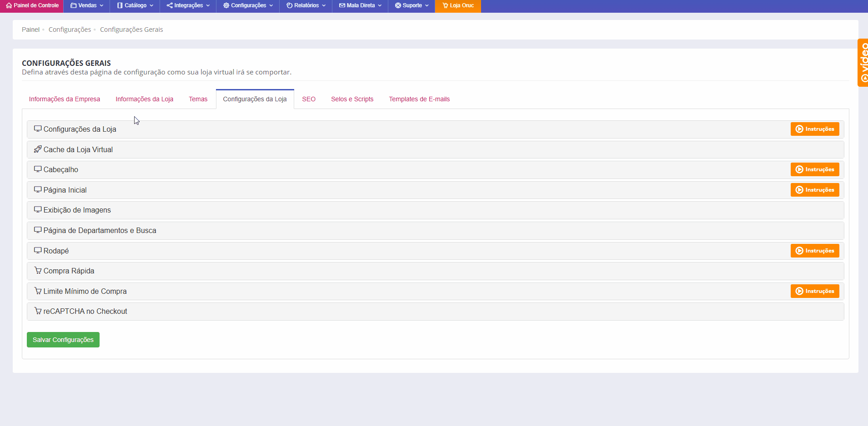Click the cart icon beside Compra Rápida
Screen dimensions: 868x426
click(x=38, y=271)
